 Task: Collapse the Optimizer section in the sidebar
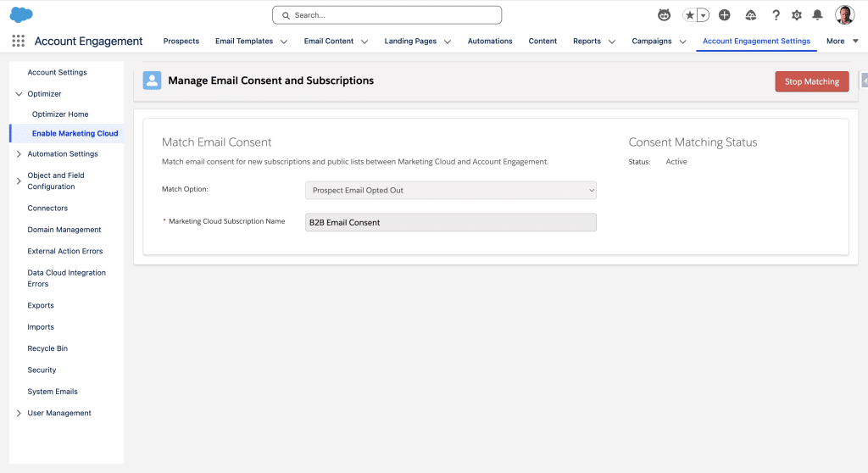click(x=19, y=94)
